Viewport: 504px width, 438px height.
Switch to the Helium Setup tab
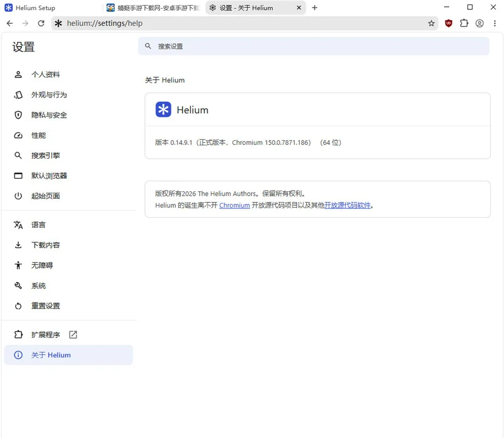tap(52, 8)
